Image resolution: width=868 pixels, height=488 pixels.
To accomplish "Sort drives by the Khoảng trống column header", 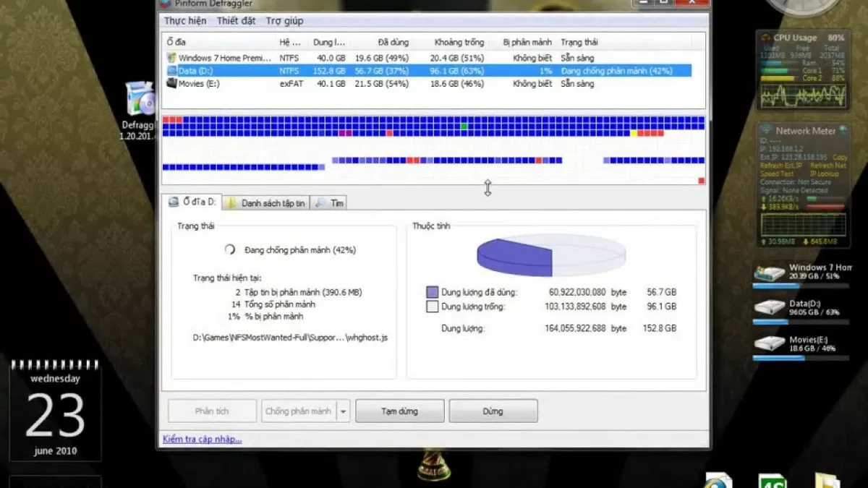I will click(459, 42).
